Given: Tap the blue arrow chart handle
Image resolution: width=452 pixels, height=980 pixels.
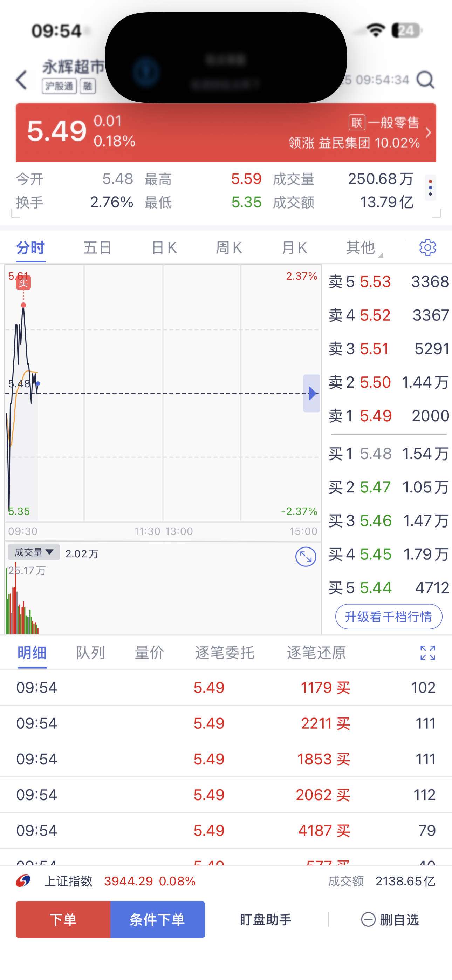Looking at the screenshot, I should point(311,393).
